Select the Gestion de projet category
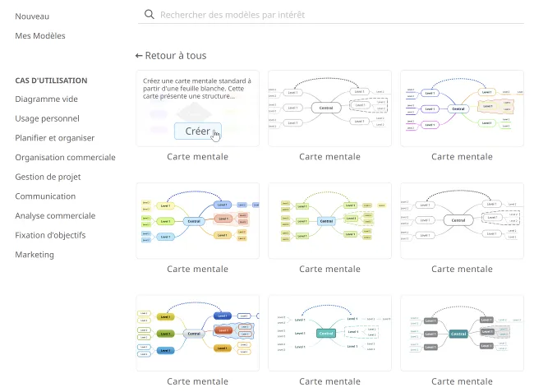This screenshot has width=534, height=392. click(x=48, y=177)
